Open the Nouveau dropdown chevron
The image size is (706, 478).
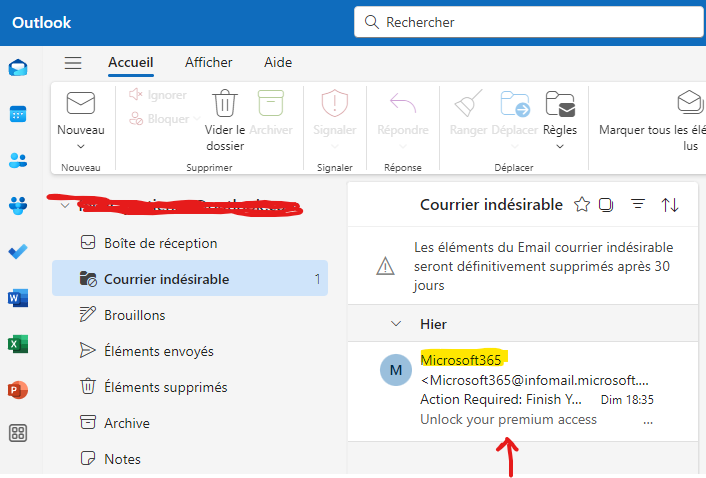pyautogui.click(x=81, y=146)
